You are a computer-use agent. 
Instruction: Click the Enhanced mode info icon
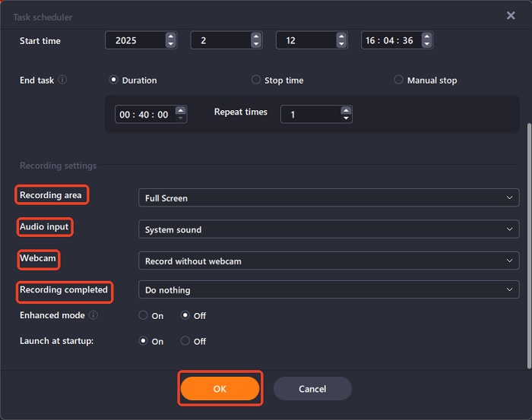(93, 315)
